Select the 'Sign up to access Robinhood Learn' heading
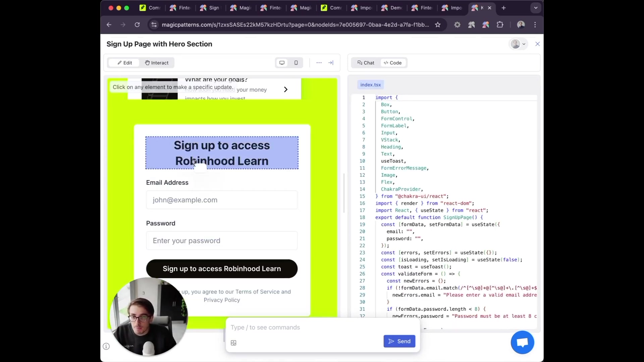This screenshot has width=644, height=362. [x=222, y=153]
